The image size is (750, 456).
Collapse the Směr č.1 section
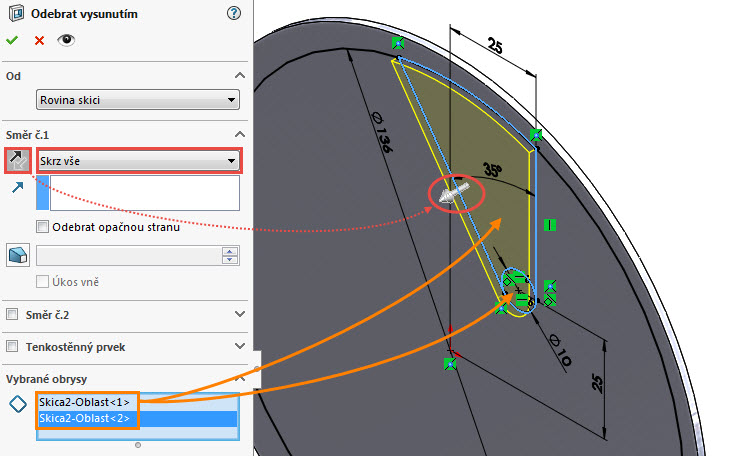240,134
